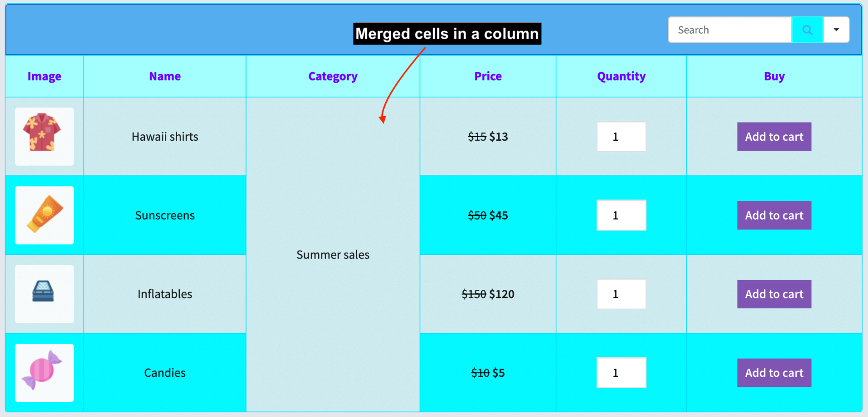The height and width of the screenshot is (417, 868).
Task: Click the Quantity column header
Action: pos(621,76)
